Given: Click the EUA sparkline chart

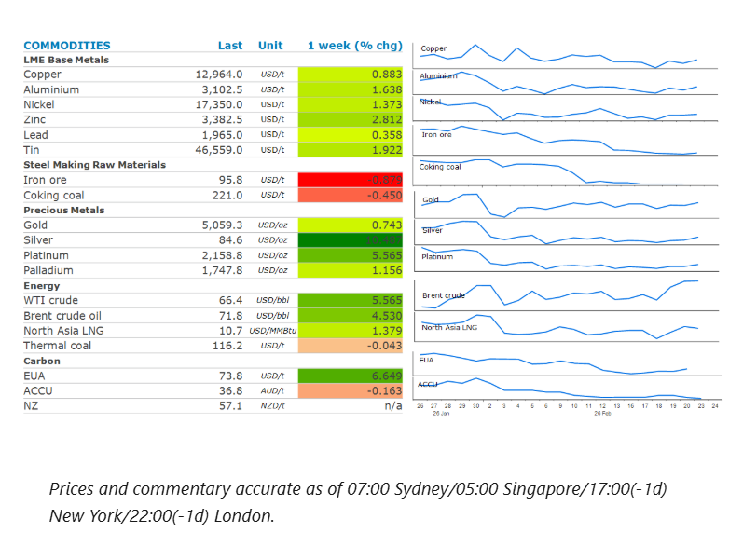Looking at the screenshot, I should point(568,363).
